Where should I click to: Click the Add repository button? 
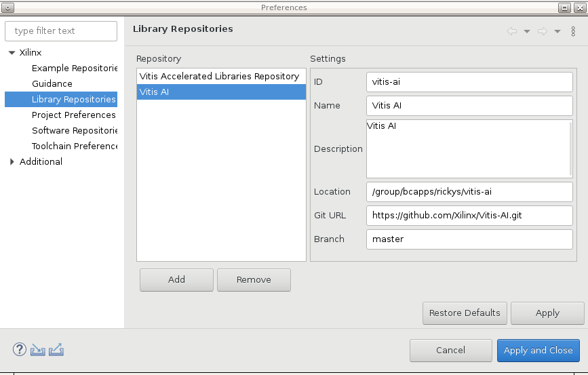[176, 279]
